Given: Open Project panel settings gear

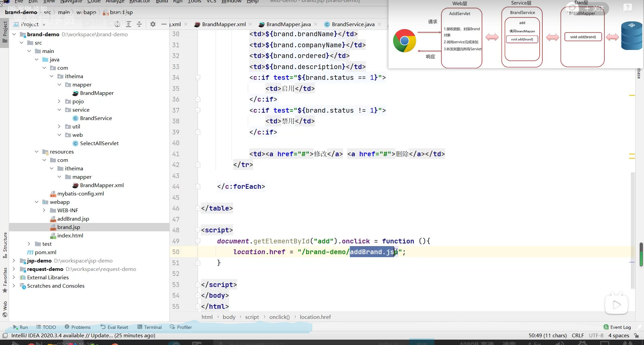Looking at the screenshot, I should click(x=153, y=24).
